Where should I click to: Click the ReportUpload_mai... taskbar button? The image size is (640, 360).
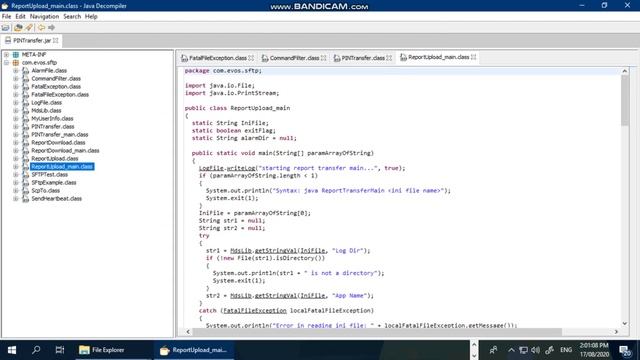[193, 350]
